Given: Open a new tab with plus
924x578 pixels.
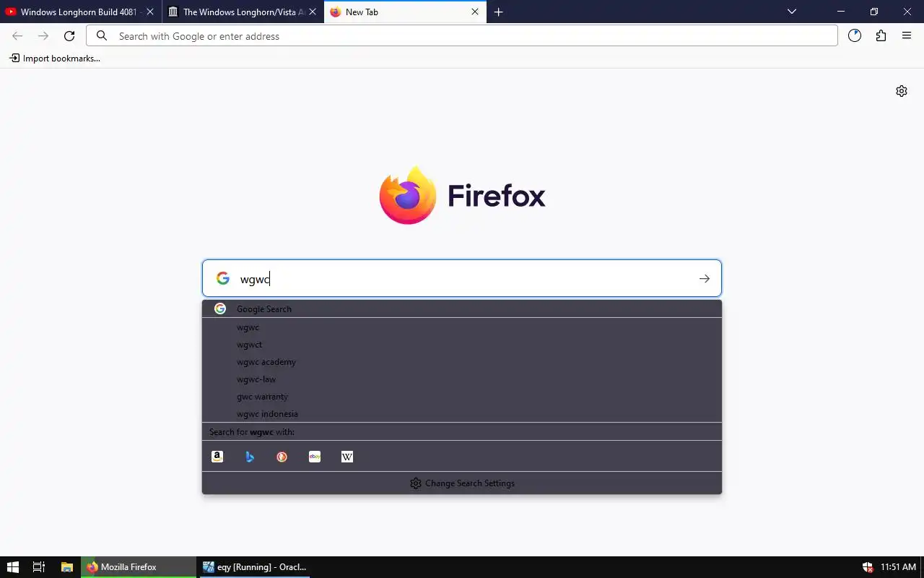Looking at the screenshot, I should point(498,12).
